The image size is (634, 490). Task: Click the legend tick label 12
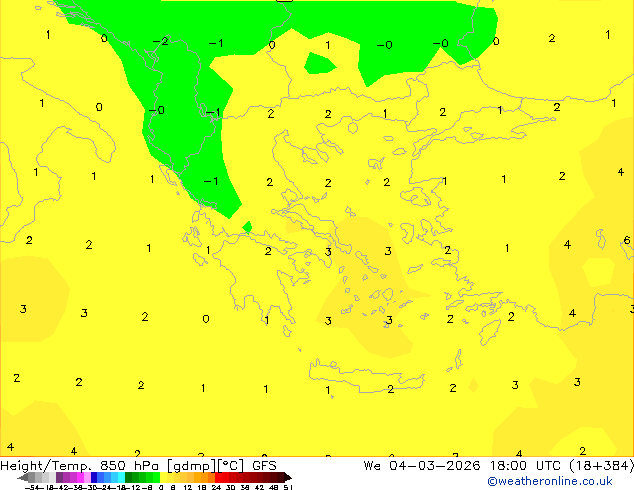coord(188,487)
